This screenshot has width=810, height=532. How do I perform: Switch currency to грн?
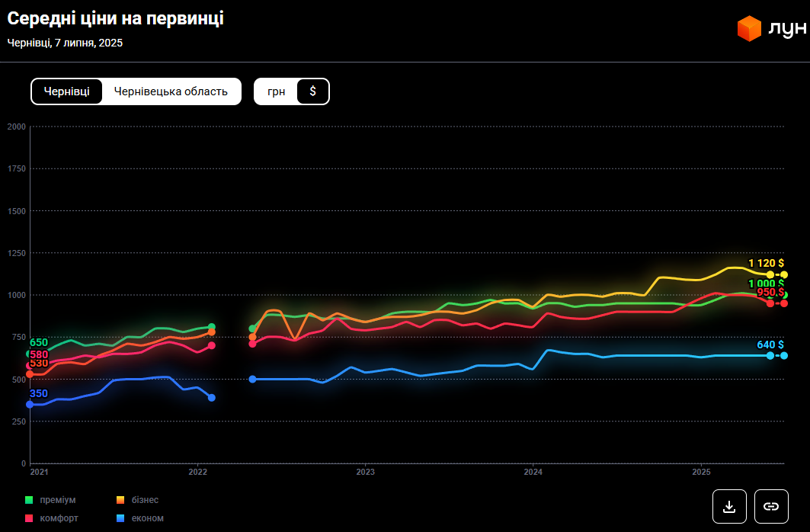(276, 91)
